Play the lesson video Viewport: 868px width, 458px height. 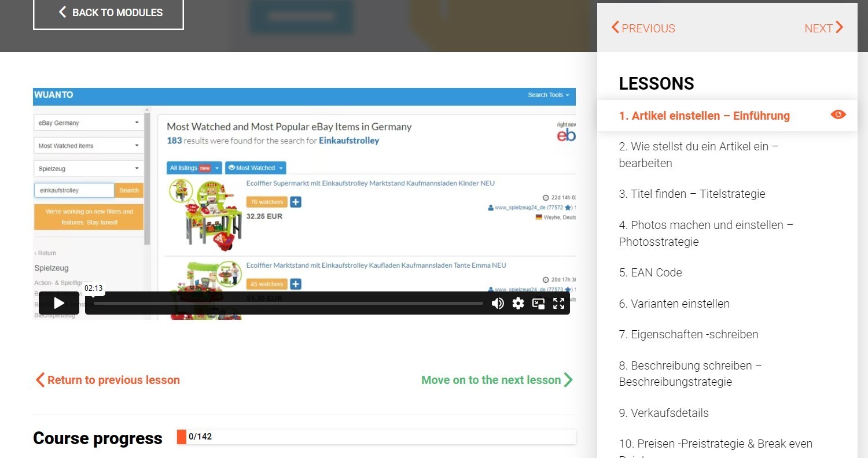[59, 303]
